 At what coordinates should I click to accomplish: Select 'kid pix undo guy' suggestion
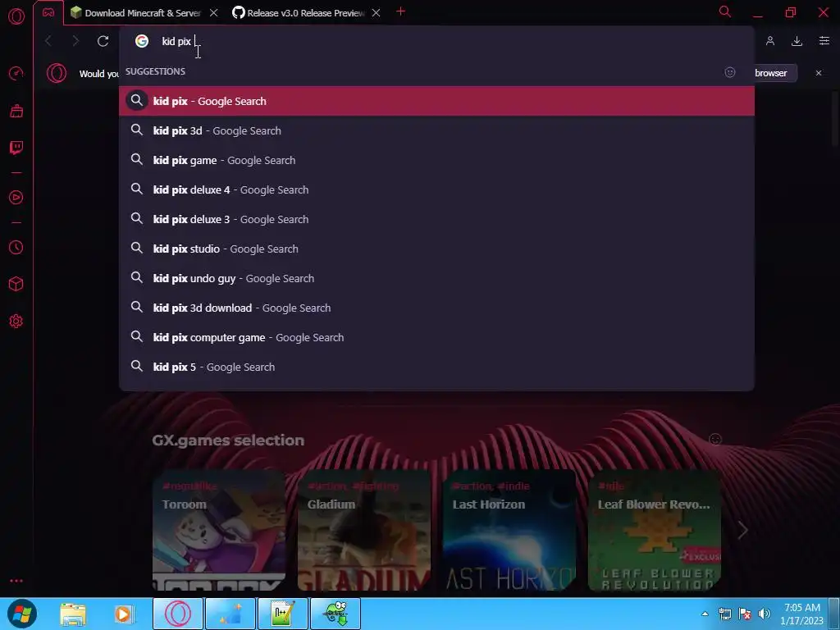click(x=436, y=278)
